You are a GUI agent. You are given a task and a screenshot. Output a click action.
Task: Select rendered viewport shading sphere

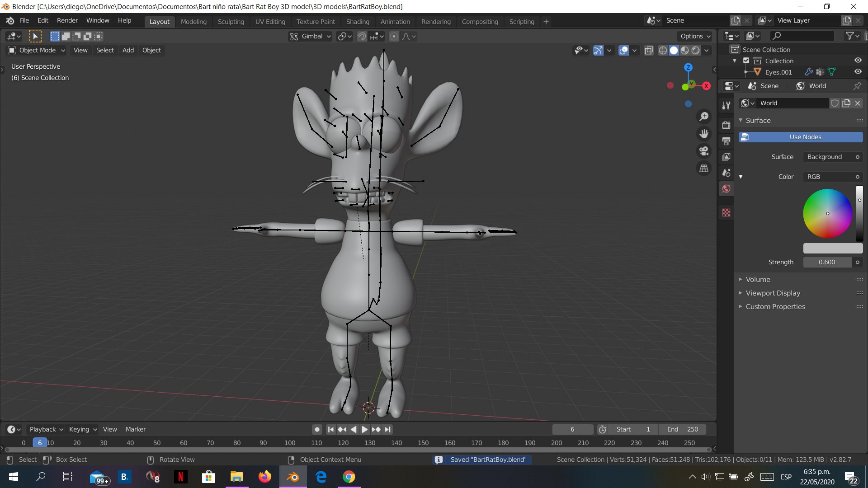pos(696,50)
